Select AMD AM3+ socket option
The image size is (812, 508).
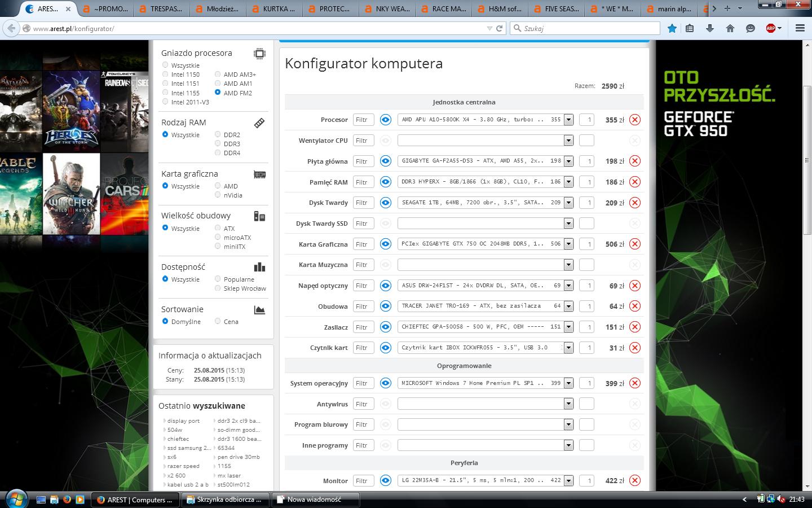(x=218, y=74)
